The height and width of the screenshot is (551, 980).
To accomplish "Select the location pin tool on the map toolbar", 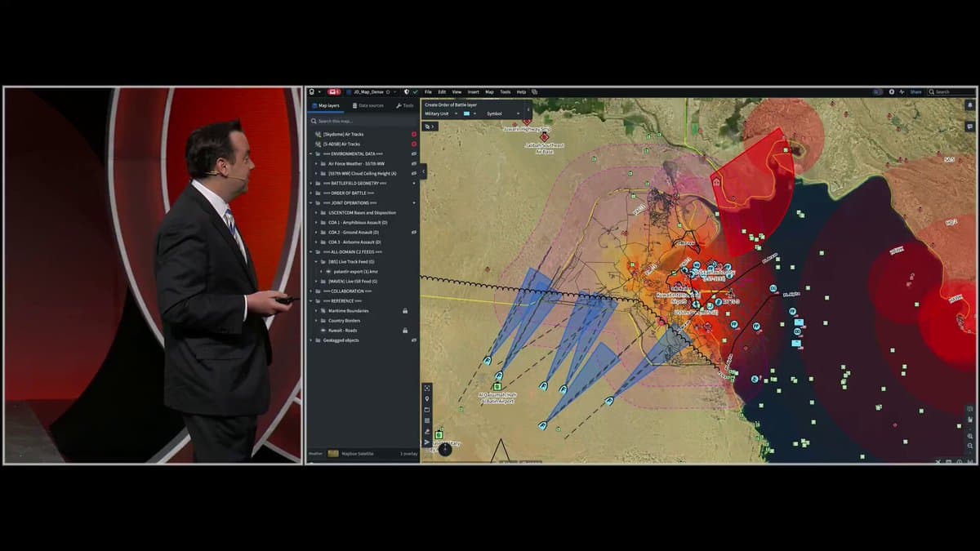I will [x=427, y=398].
